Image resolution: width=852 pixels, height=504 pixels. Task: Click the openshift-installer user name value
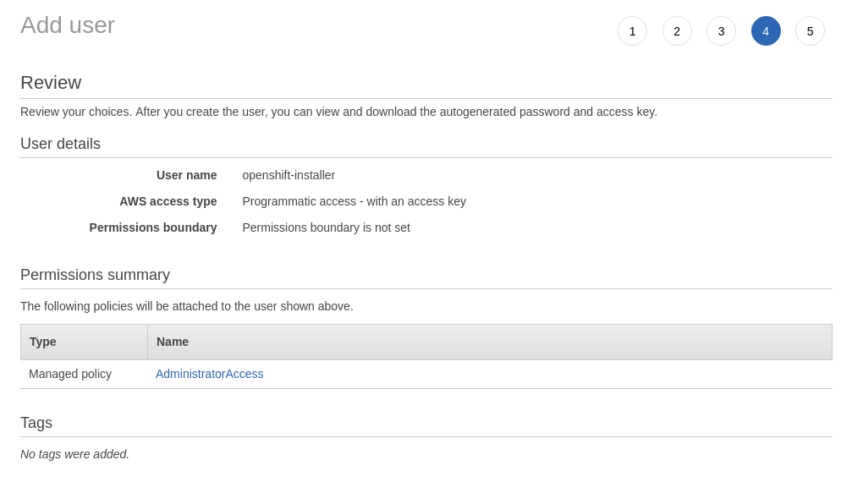pos(289,175)
